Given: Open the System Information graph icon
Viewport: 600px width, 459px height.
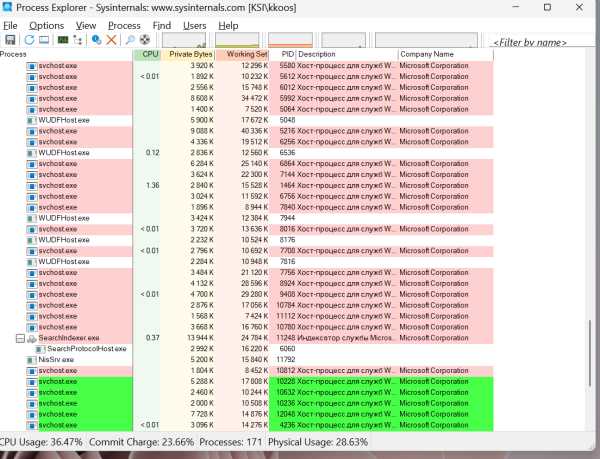Looking at the screenshot, I should [63, 40].
